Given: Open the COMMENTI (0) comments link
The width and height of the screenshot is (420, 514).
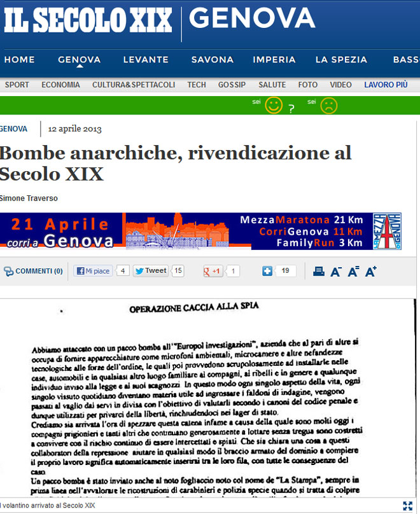Looking at the screenshot, I should pos(33,272).
